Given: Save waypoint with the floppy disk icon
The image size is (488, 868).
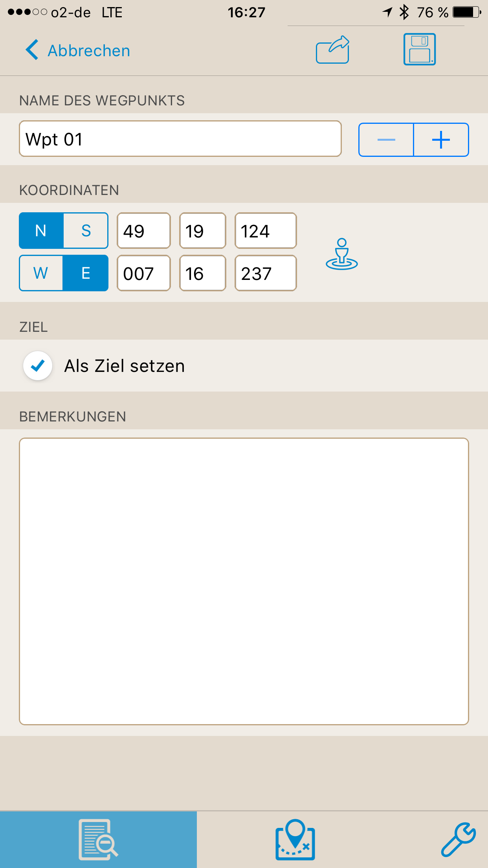Looking at the screenshot, I should (420, 50).
